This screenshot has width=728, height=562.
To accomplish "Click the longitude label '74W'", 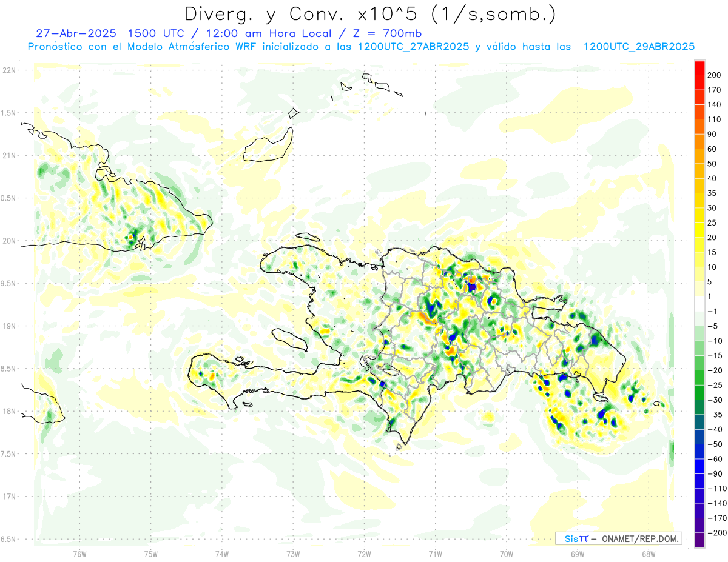I will [x=222, y=554].
